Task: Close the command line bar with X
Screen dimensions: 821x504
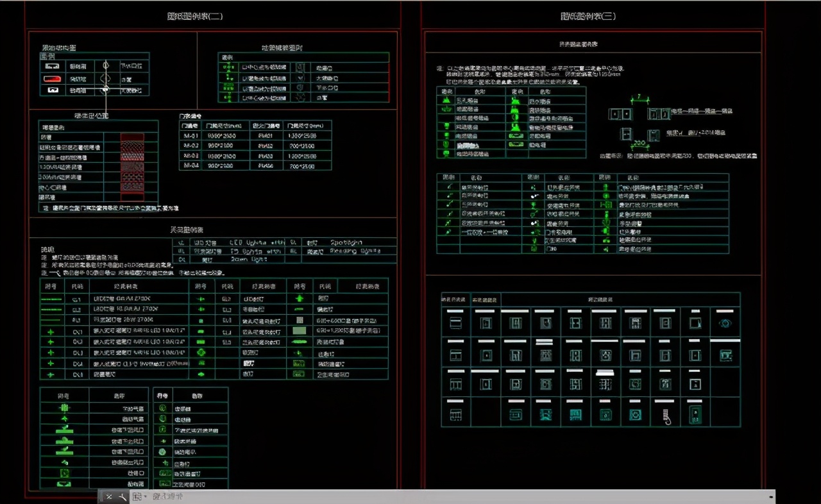Action: click(x=109, y=497)
